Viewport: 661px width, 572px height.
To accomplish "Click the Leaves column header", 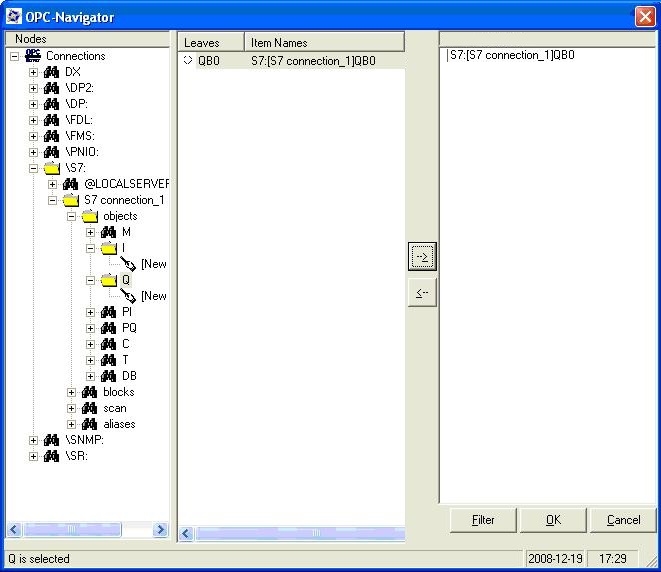I will point(211,43).
